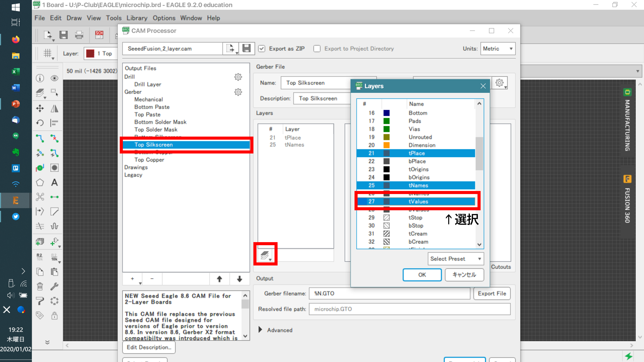Screen dimensions: 644x362
Task: Toggle Export as ZIP checkbox
Action: coord(261,48)
